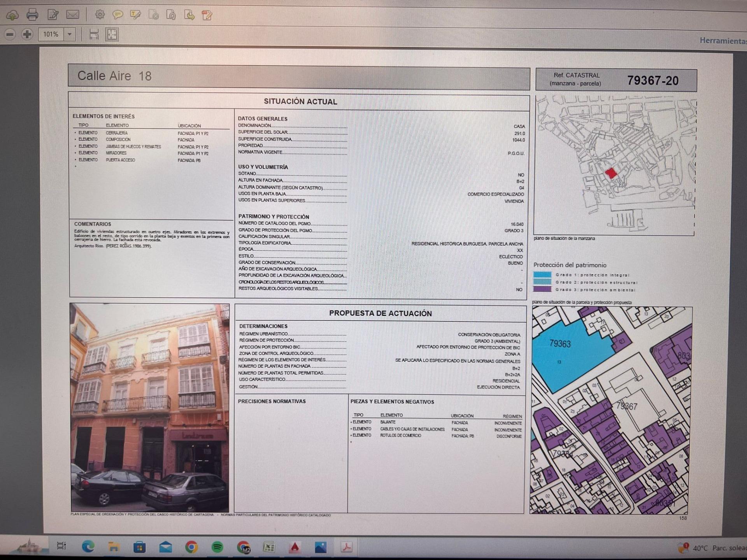The width and height of the screenshot is (747, 560).
Task: Open the edit PDF tool icon
Action: pyautogui.click(x=207, y=15)
